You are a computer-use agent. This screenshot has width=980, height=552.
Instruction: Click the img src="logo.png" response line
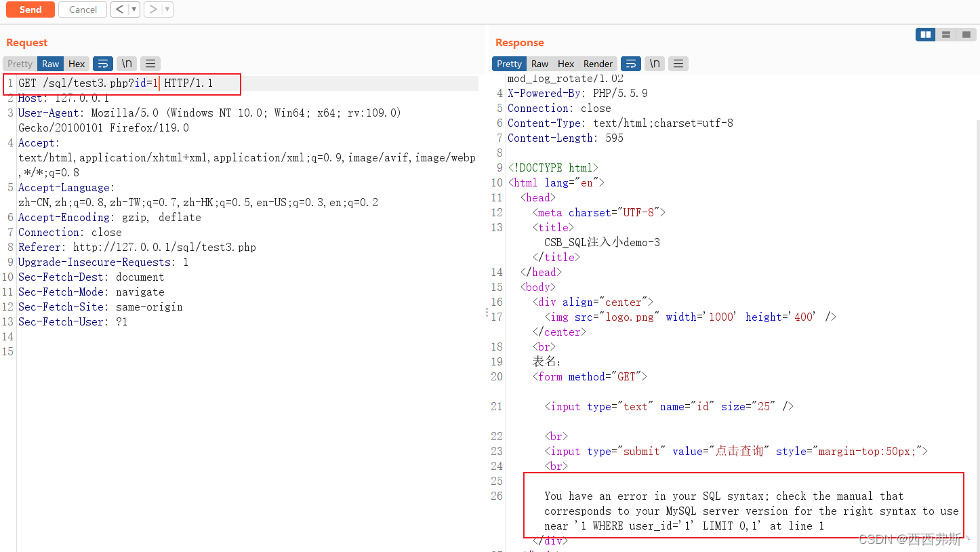691,317
